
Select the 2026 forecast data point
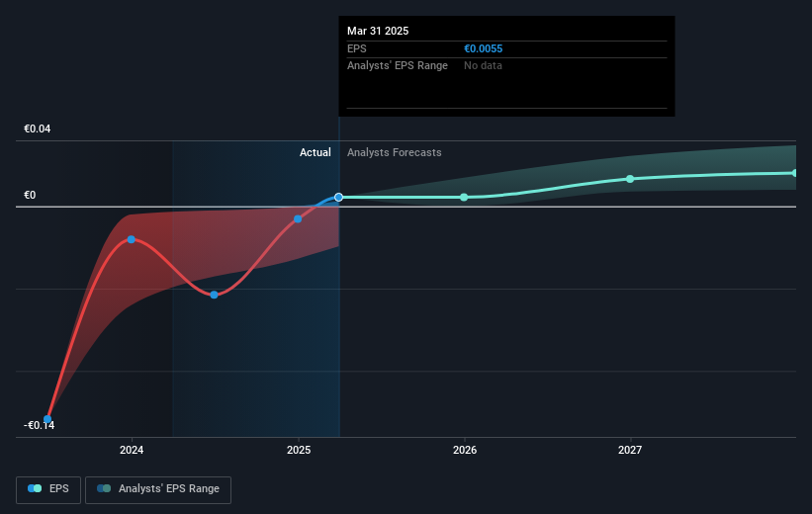pos(464,198)
